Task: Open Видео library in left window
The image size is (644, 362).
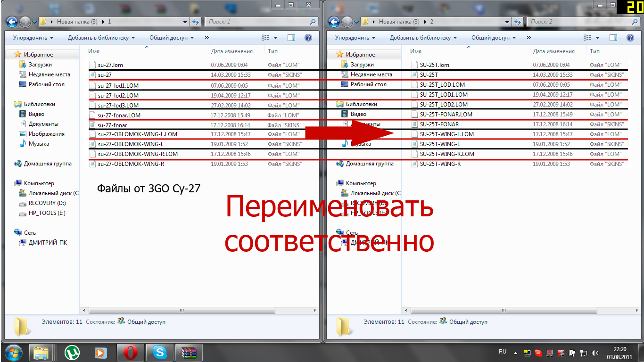Action: click(36, 114)
